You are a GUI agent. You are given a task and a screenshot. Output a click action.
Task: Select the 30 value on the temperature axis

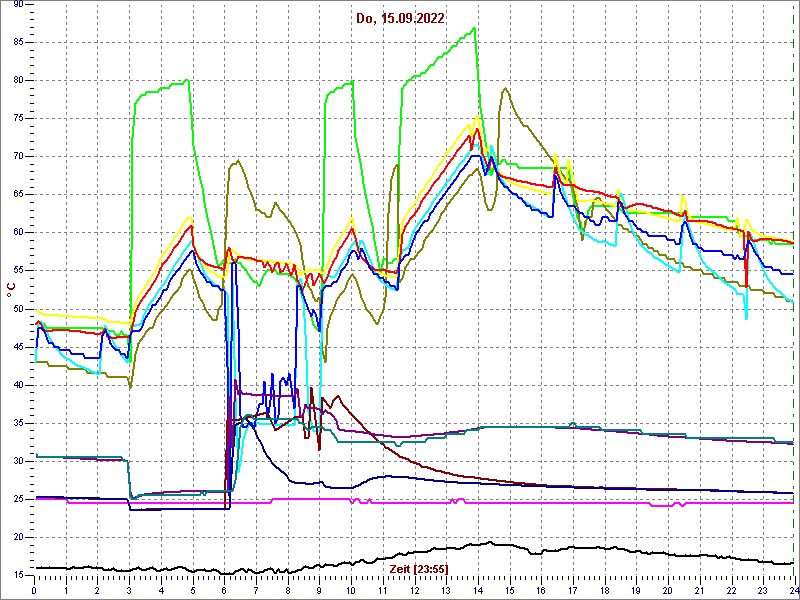tap(18, 461)
